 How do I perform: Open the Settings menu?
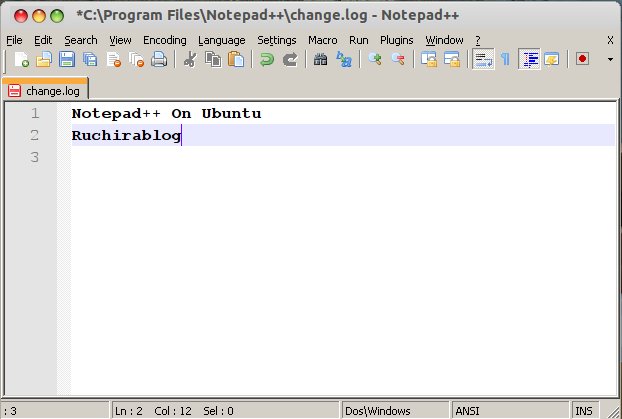[x=276, y=40]
